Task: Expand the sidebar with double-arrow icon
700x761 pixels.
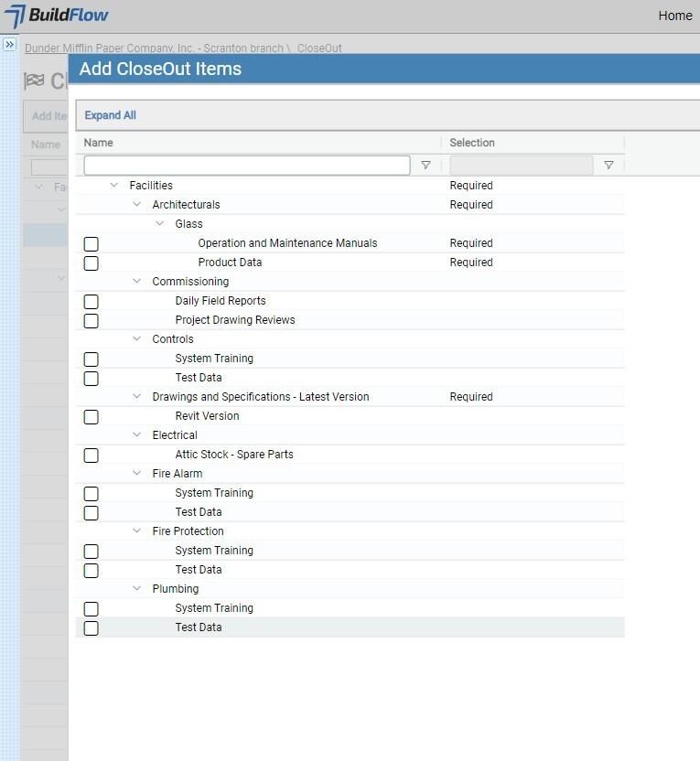Action: click(x=9, y=45)
